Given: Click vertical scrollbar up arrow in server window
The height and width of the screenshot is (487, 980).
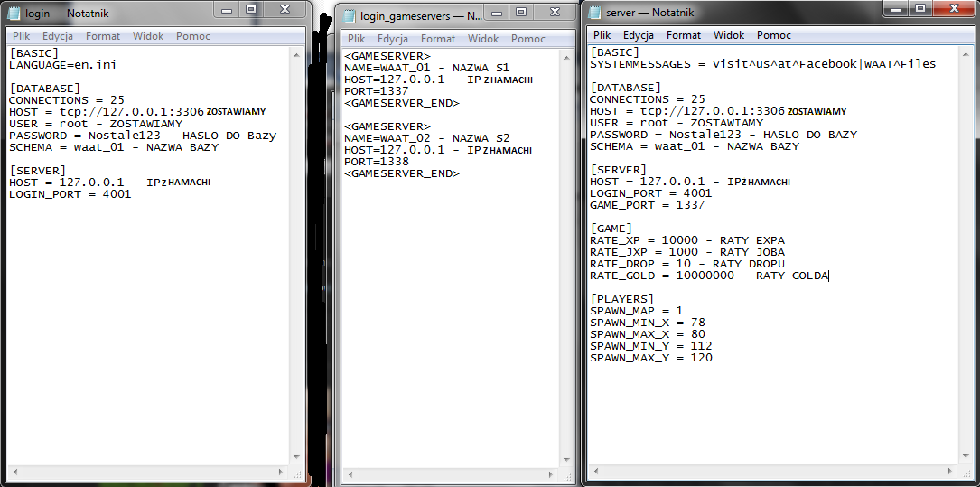Looking at the screenshot, I should pyautogui.click(x=966, y=53).
